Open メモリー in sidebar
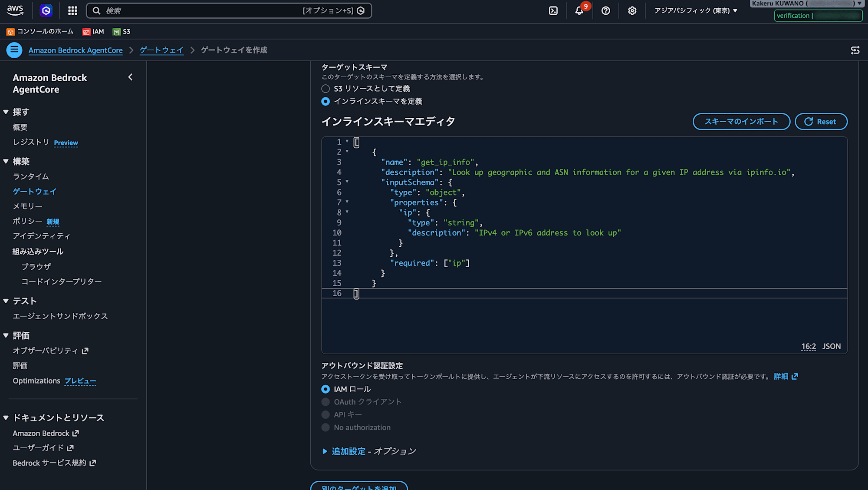The width and height of the screenshot is (868, 490). coord(28,206)
